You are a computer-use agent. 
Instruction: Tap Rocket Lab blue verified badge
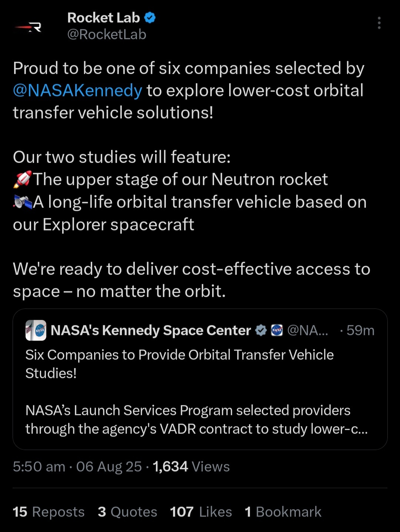150,17
